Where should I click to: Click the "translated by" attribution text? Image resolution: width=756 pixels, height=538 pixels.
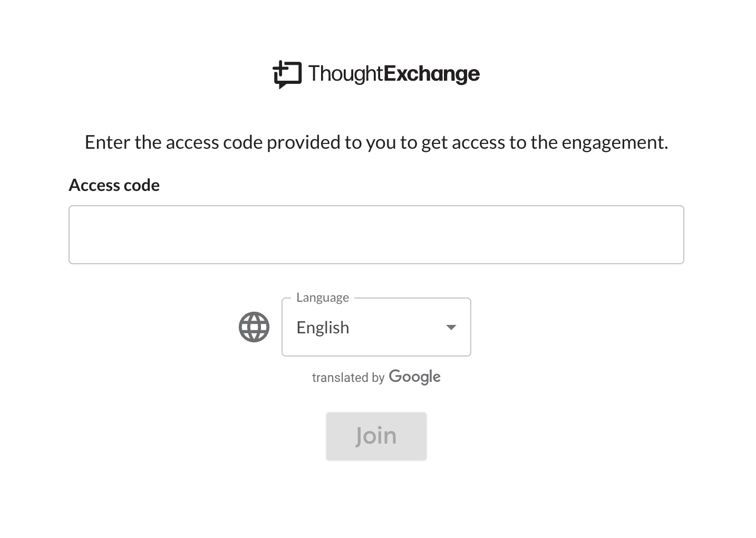(348, 378)
